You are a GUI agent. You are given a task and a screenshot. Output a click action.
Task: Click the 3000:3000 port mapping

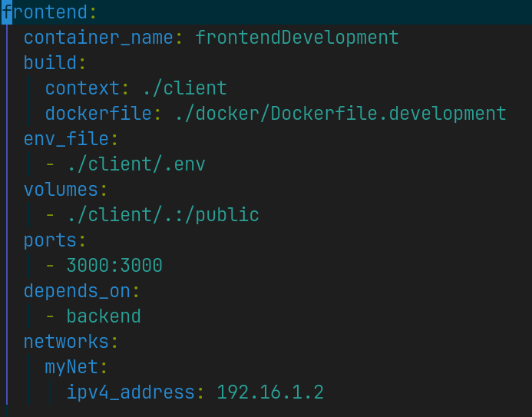click(114, 266)
